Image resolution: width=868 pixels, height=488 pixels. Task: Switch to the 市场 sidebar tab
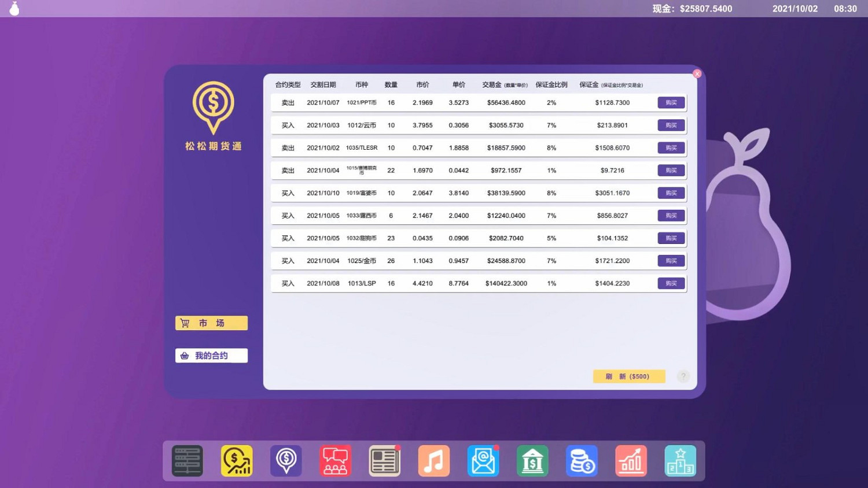[x=211, y=323]
